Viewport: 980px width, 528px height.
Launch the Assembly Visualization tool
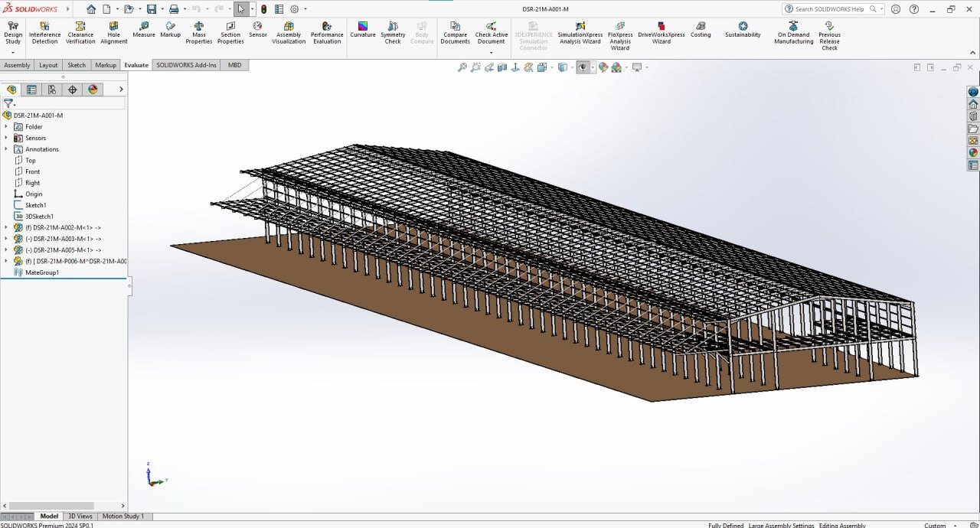pos(289,33)
